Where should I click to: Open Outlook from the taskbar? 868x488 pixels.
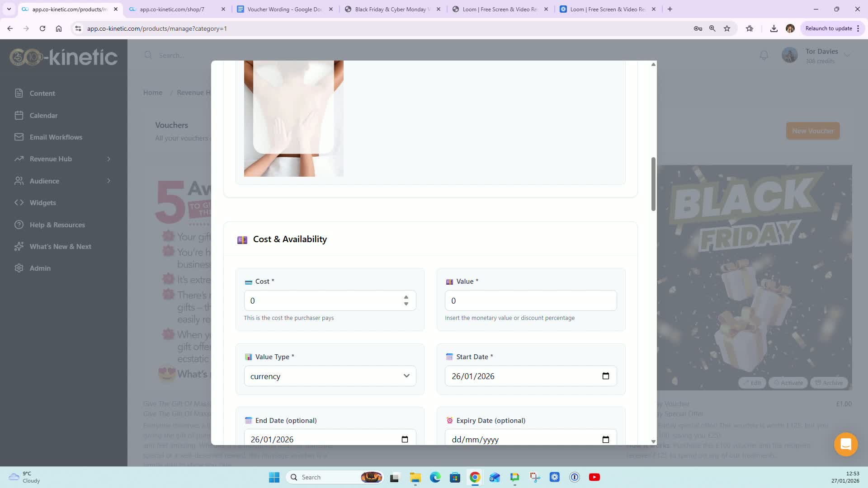[x=495, y=477]
